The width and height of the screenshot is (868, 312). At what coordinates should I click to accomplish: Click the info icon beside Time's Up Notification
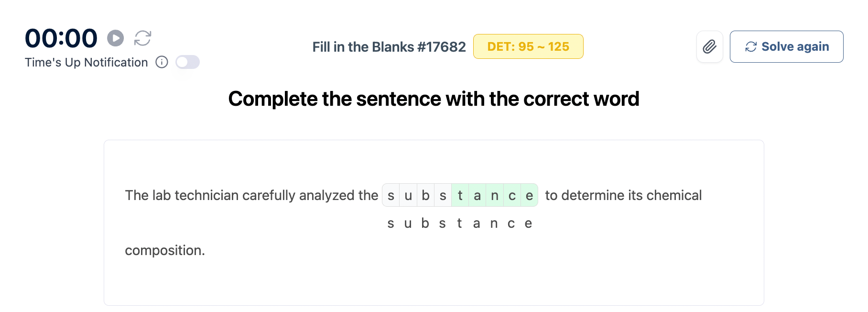click(162, 62)
